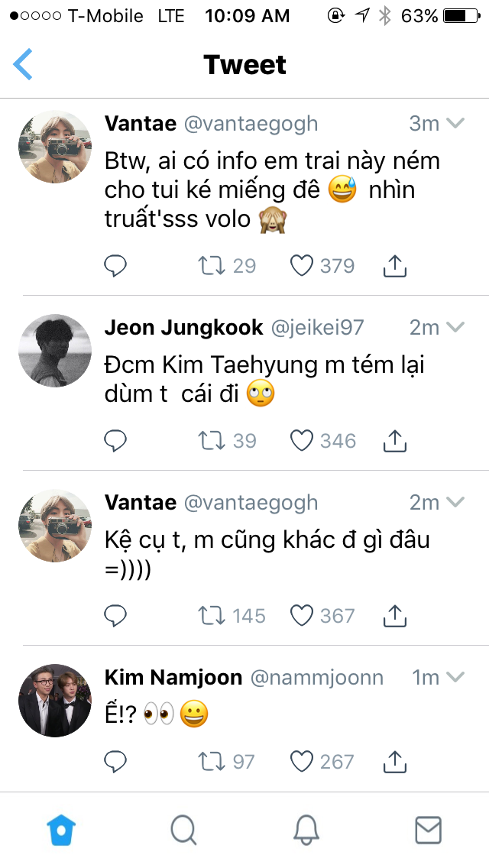
Task: Reply to Vantae's first tweet
Action: (x=115, y=266)
